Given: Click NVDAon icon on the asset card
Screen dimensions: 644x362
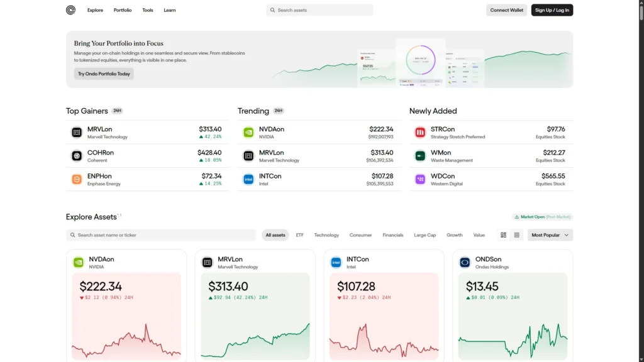Looking at the screenshot, I should [x=79, y=262].
